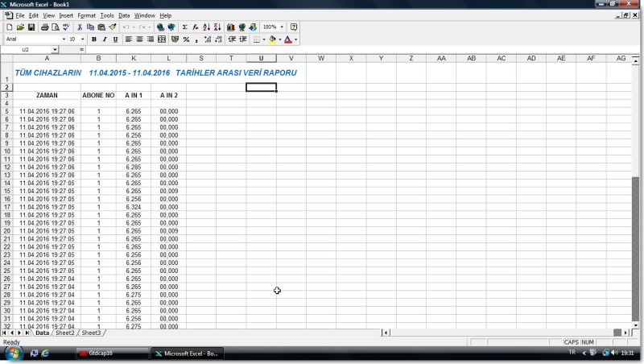Open the Format menu

tap(86, 15)
